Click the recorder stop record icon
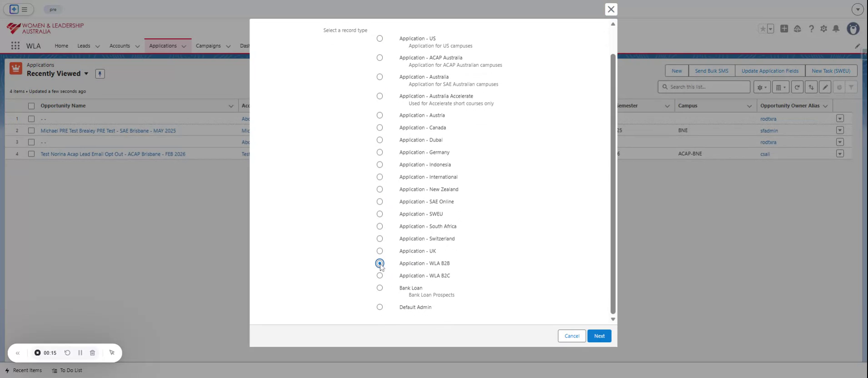Viewport: 868px width, 378px height. tap(38, 353)
